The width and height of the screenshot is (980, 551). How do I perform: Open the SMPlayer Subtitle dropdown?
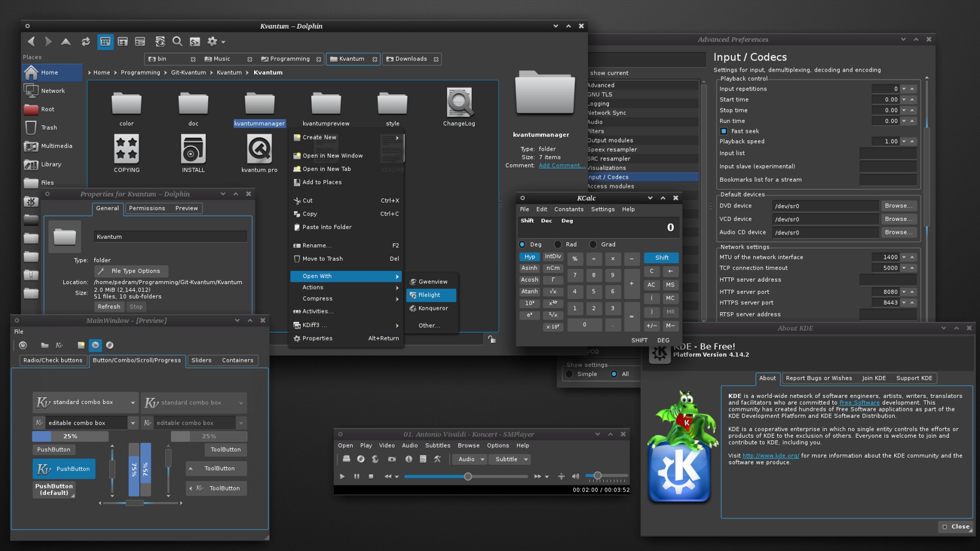coord(510,459)
